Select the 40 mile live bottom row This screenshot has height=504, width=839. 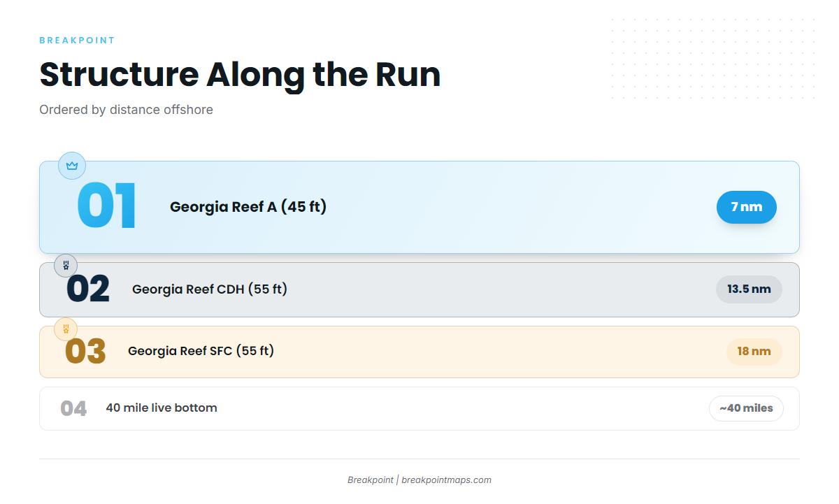pos(419,408)
